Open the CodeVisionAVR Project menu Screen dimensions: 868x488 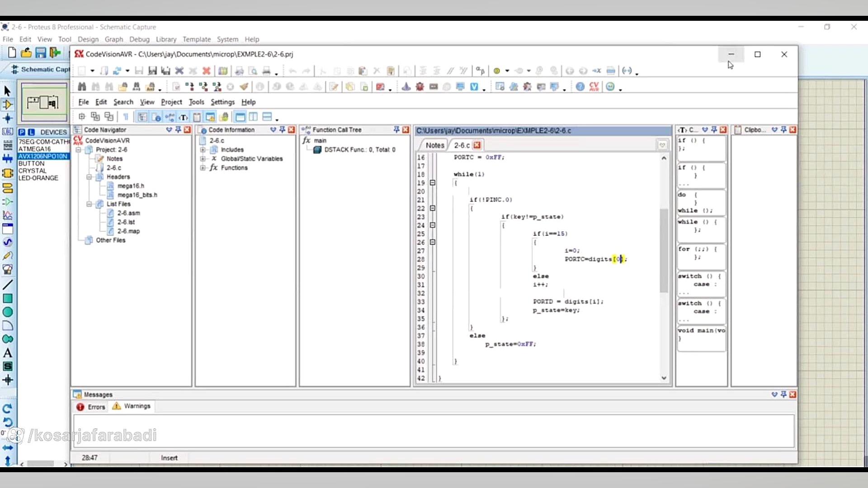(x=171, y=102)
